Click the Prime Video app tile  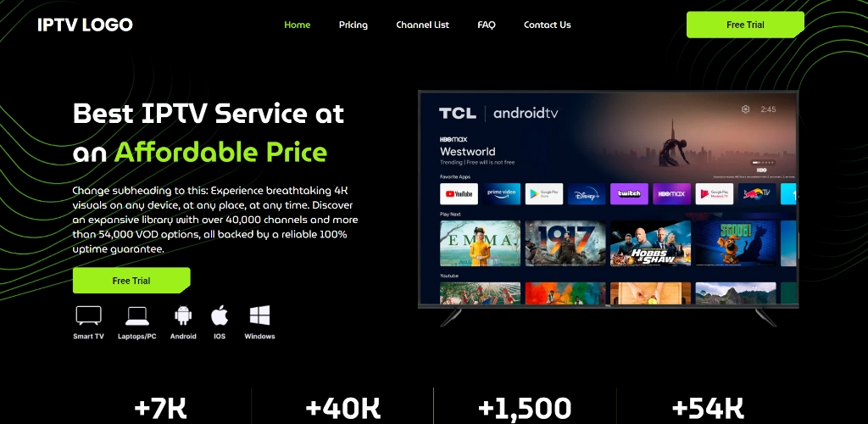click(502, 193)
